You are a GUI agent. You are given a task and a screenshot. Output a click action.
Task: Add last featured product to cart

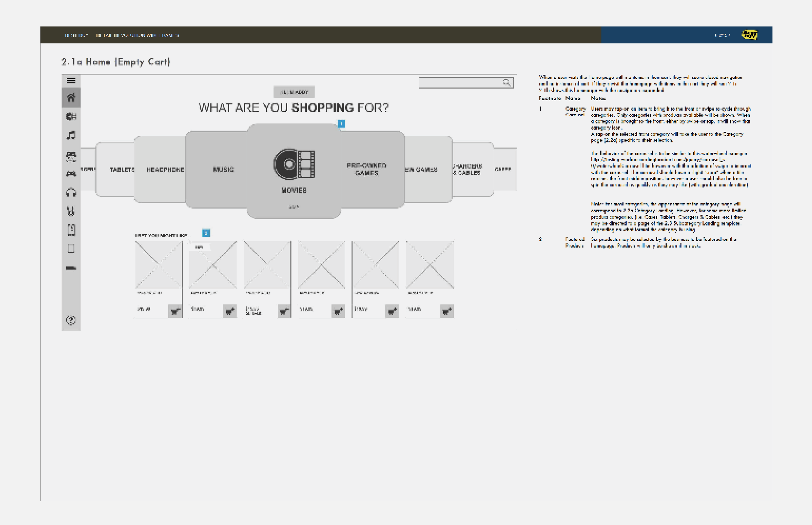[x=446, y=311]
